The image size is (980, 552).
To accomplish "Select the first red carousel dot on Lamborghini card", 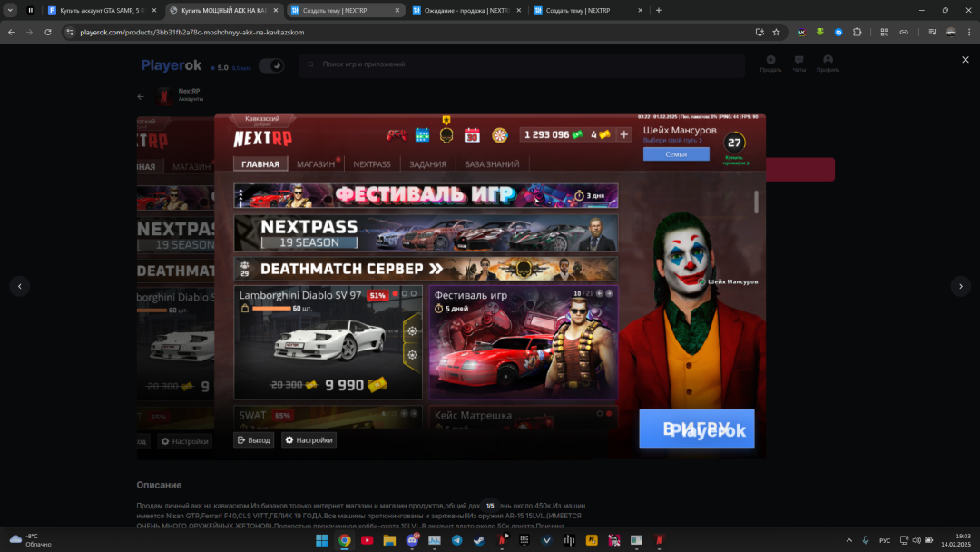I will click(395, 293).
